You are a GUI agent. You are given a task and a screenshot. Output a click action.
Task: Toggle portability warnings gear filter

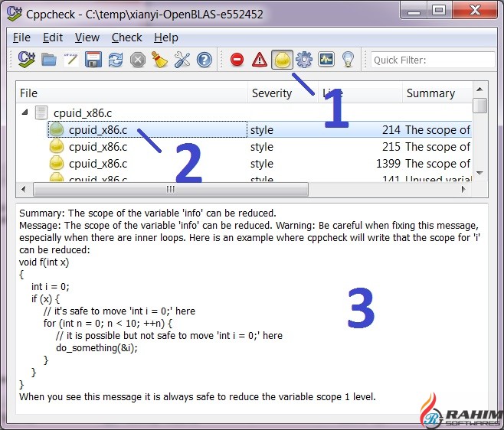coord(304,60)
